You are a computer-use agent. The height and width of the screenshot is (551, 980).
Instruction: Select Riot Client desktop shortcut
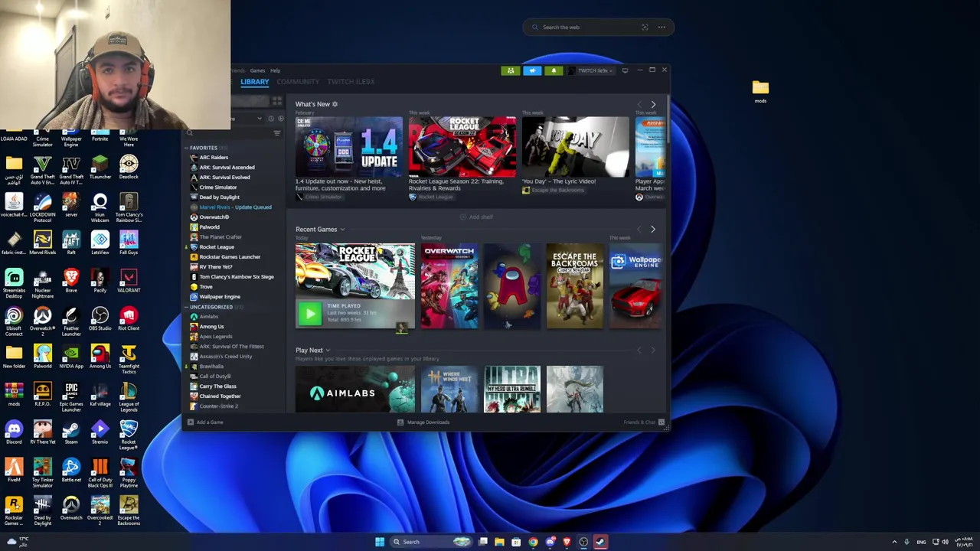coord(129,318)
